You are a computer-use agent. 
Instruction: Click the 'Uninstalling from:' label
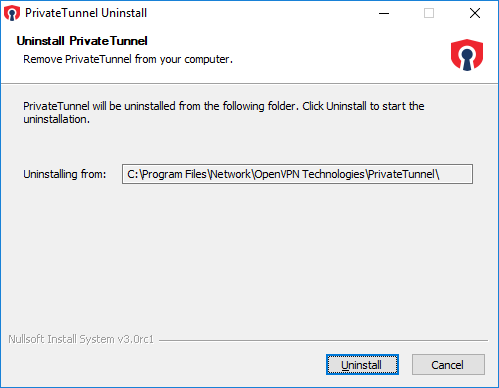(x=64, y=174)
